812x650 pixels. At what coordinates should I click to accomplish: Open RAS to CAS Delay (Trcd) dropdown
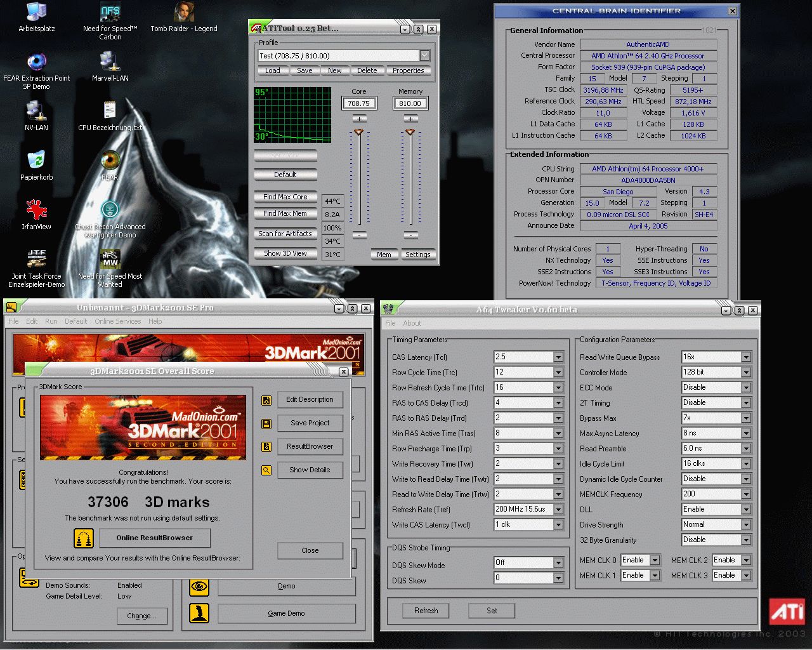(x=558, y=403)
